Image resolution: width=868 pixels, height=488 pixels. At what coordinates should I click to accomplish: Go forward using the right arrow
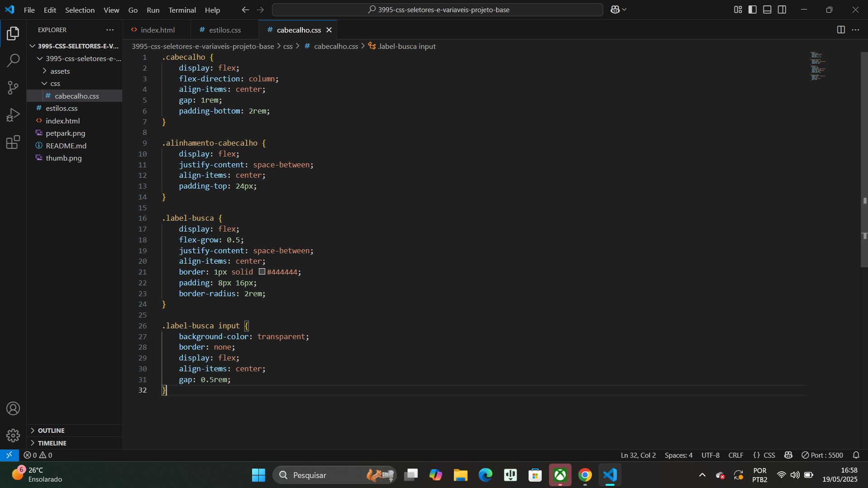tap(260, 9)
